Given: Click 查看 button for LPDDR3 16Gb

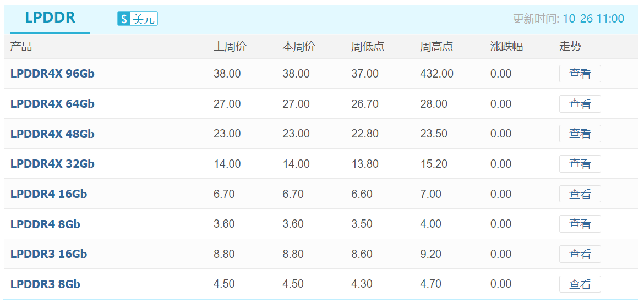Looking at the screenshot, I should (x=580, y=254).
